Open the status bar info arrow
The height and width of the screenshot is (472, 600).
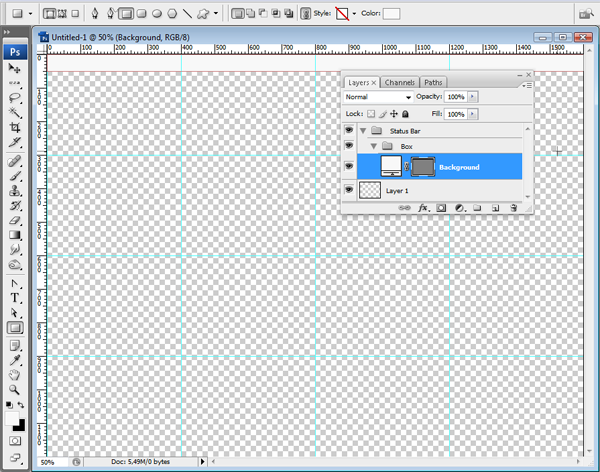coord(202,462)
